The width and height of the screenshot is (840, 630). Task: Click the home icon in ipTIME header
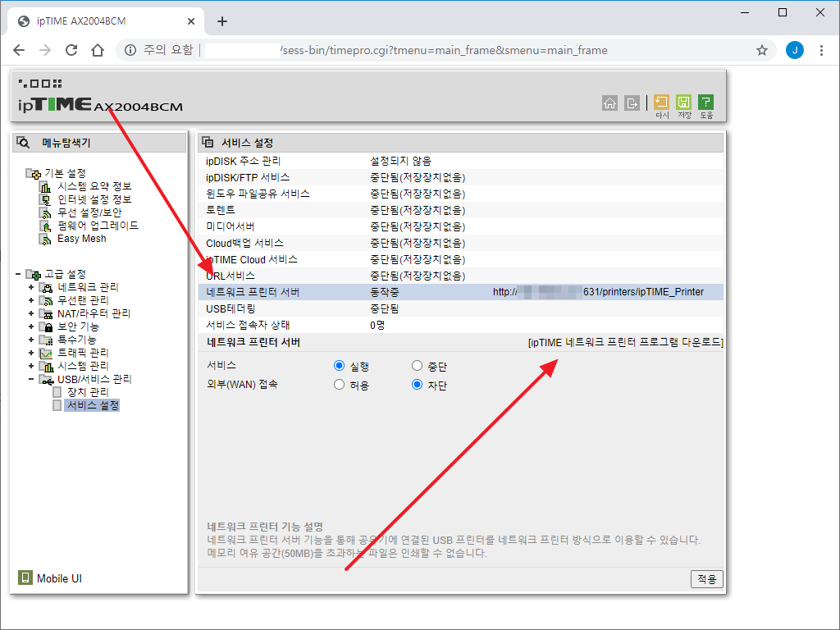point(609,103)
